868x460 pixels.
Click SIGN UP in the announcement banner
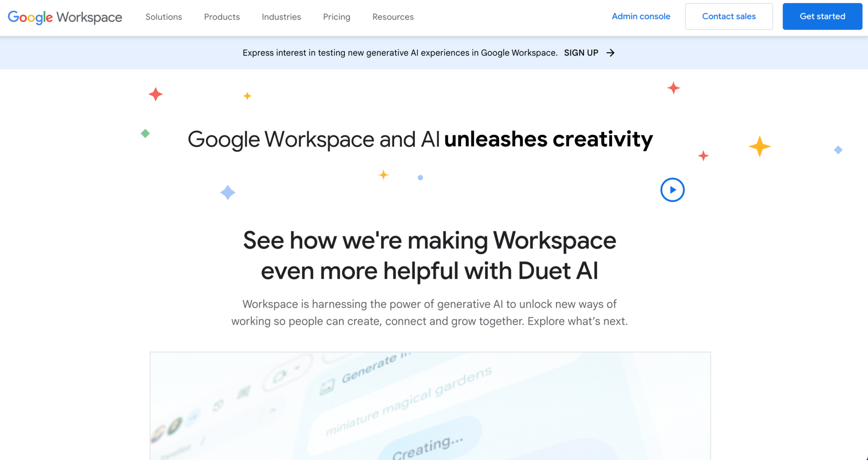pyautogui.click(x=581, y=53)
